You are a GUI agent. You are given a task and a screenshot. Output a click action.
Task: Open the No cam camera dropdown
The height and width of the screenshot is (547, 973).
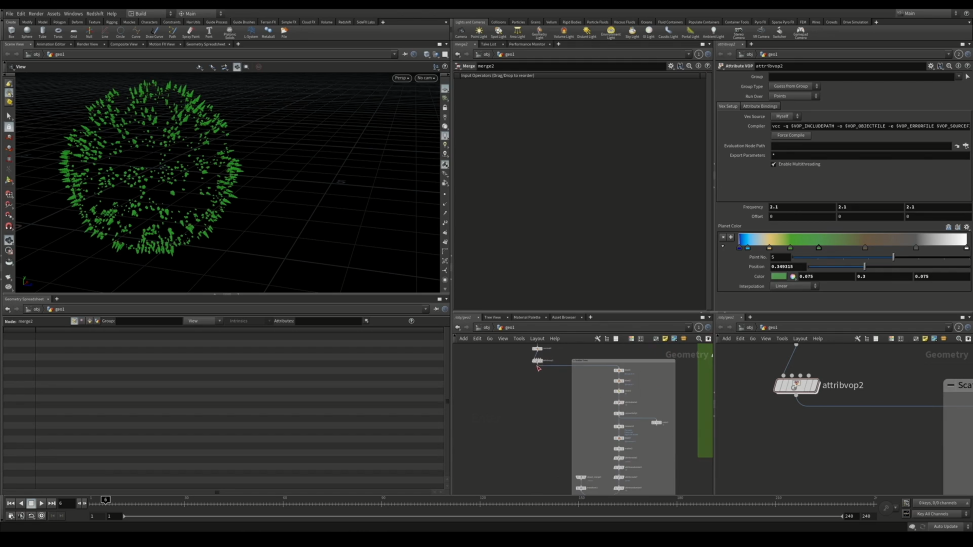pyautogui.click(x=426, y=78)
